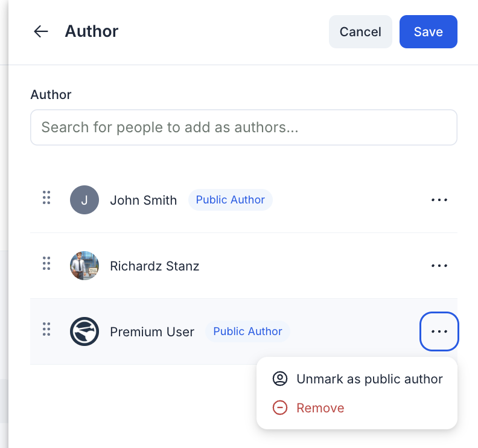Open the three-dot menu for John Smith
478x448 pixels.
[439, 200]
